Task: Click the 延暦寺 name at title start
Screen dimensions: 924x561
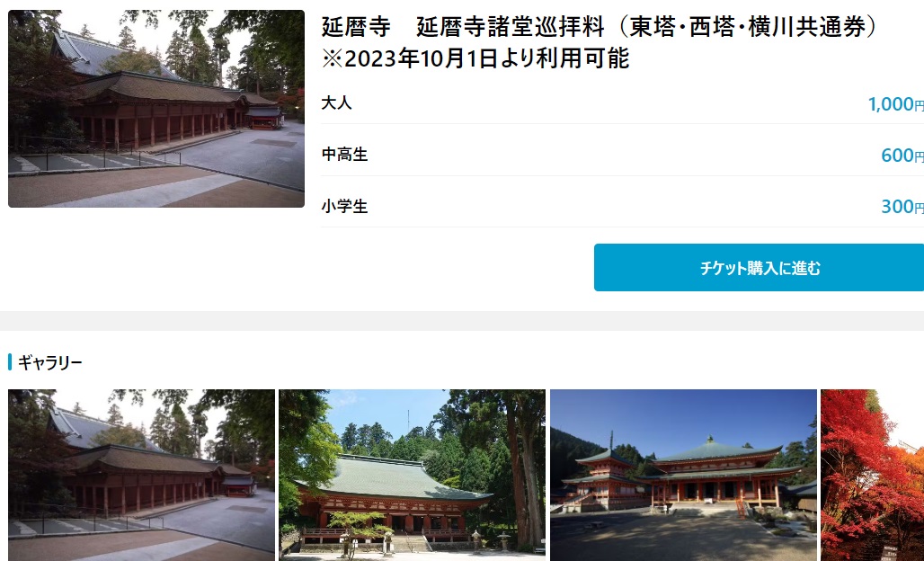Action: (x=356, y=27)
